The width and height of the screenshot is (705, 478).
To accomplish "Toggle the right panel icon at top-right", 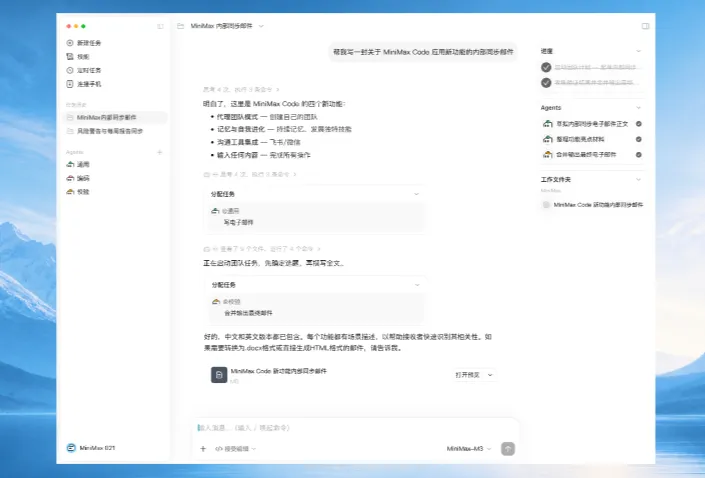I will [x=645, y=26].
